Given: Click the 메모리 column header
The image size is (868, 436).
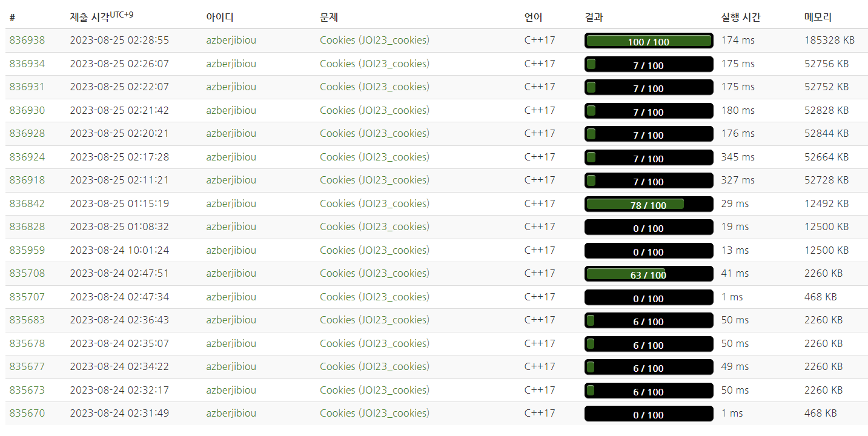Looking at the screenshot, I should coord(818,18).
